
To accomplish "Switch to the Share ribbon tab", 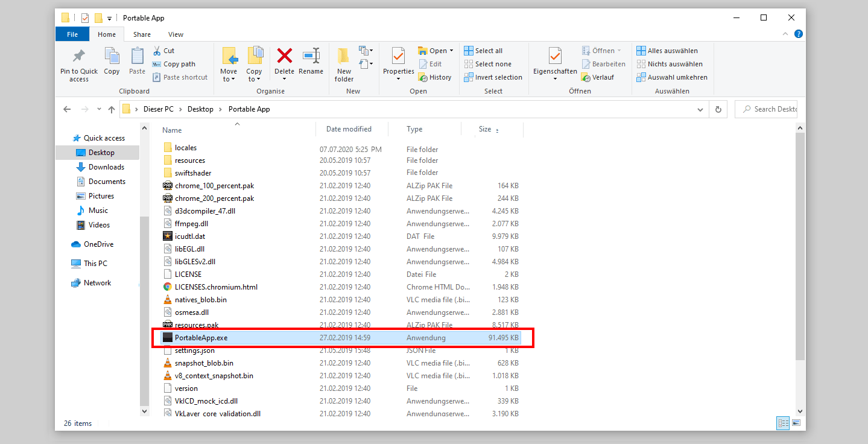I will click(x=142, y=34).
